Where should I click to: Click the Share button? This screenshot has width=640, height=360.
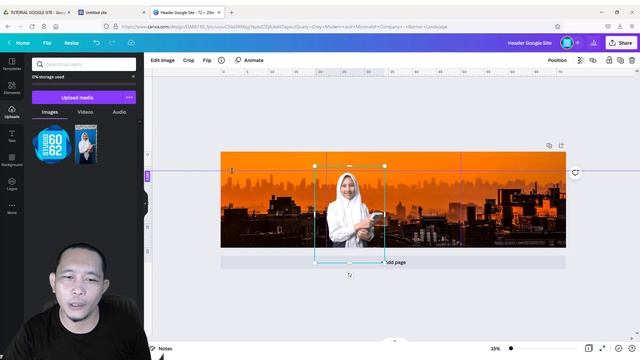coord(621,42)
